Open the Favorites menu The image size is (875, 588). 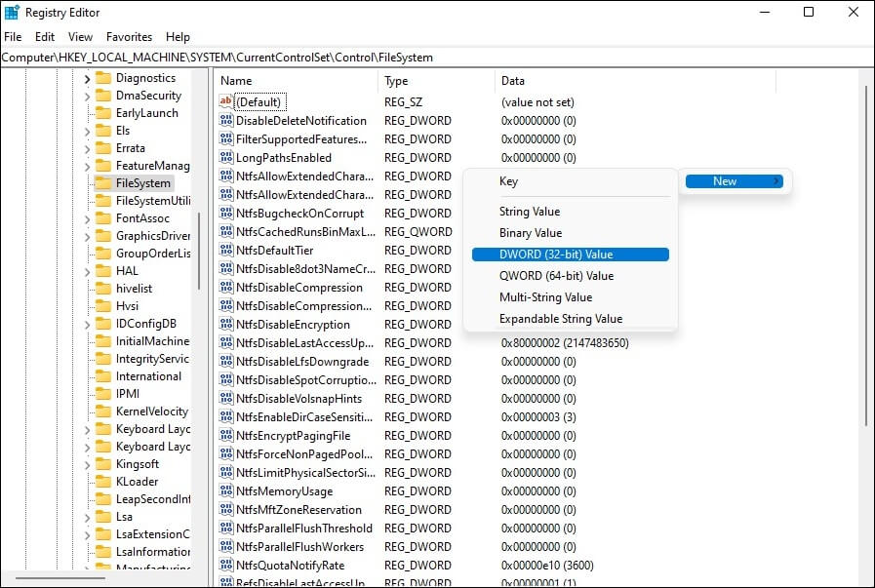[129, 37]
